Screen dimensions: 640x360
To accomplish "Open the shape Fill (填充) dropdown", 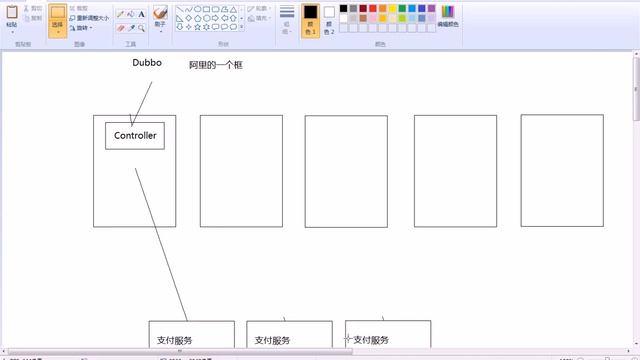I will coord(259,18).
